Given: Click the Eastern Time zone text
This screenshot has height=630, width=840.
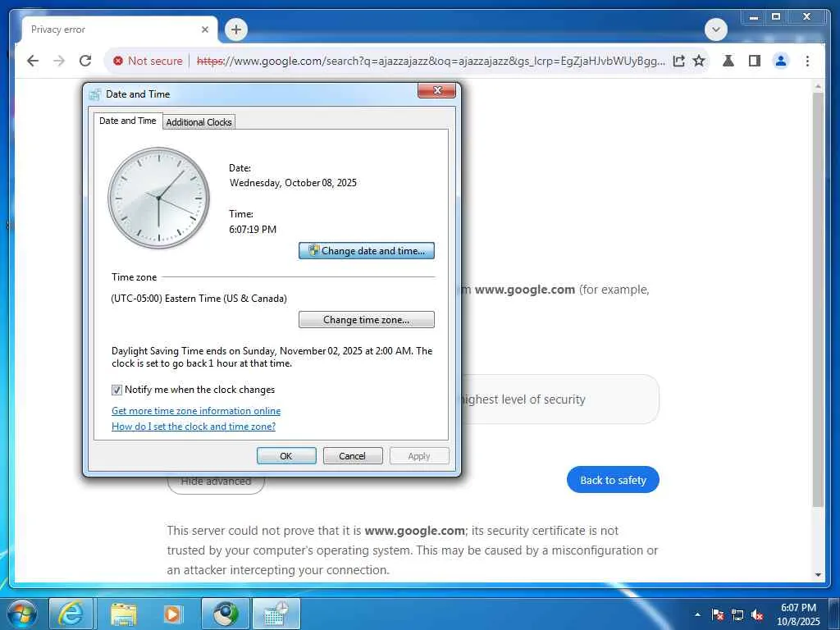Looking at the screenshot, I should click(x=199, y=299).
